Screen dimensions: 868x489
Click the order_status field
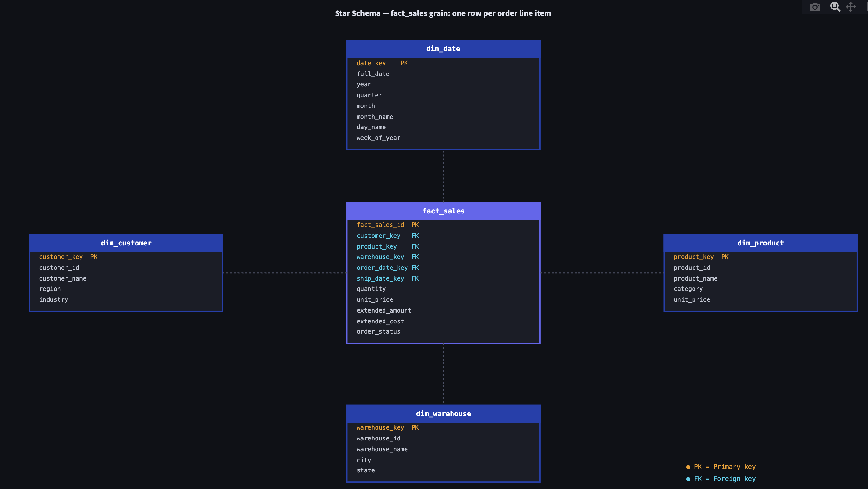point(378,332)
